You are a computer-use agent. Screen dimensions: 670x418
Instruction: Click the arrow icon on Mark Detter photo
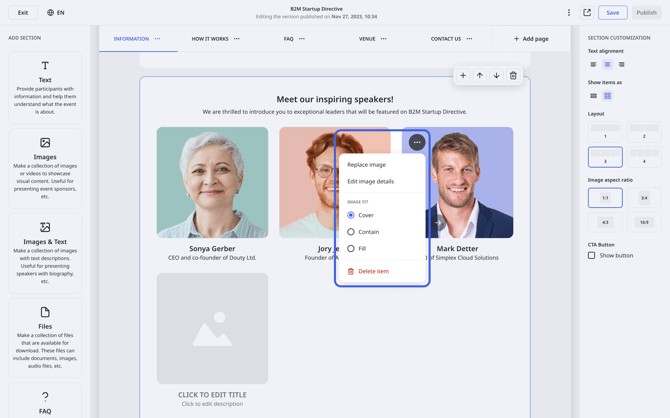pyautogui.click(x=438, y=222)
